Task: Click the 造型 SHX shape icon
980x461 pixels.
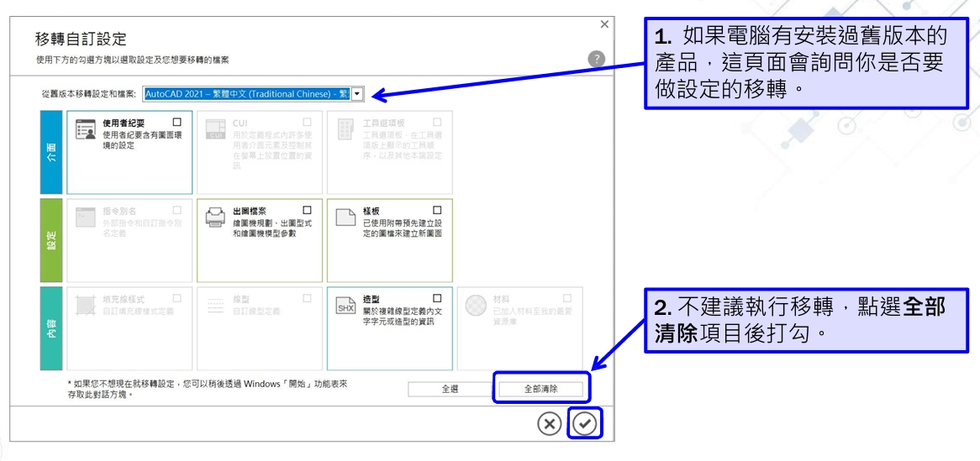Action: (345, 305)
